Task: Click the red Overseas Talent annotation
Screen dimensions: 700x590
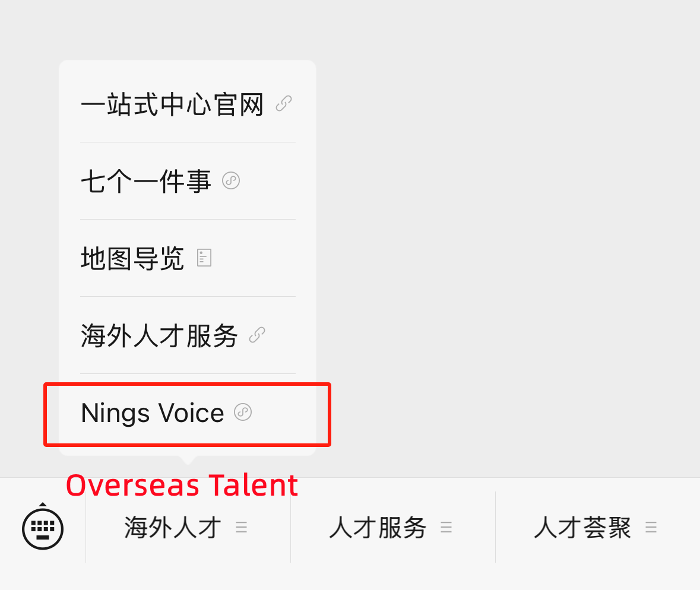Action: [182, 486]
